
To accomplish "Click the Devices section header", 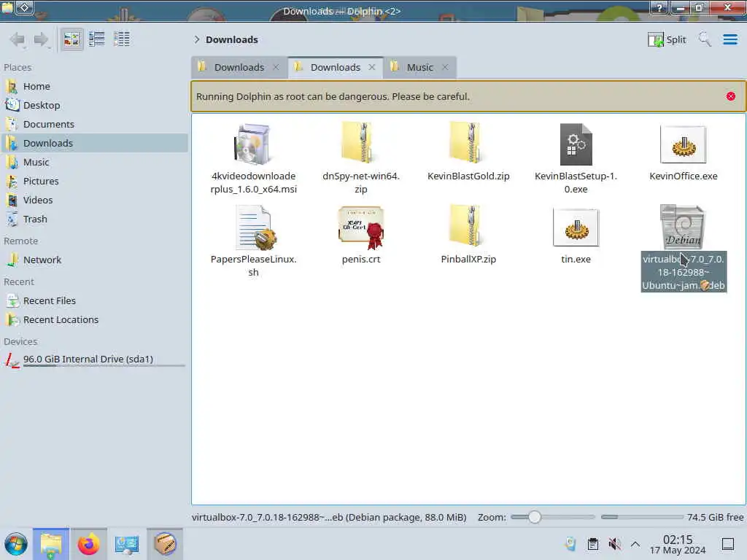I will (x=20, y=341).
